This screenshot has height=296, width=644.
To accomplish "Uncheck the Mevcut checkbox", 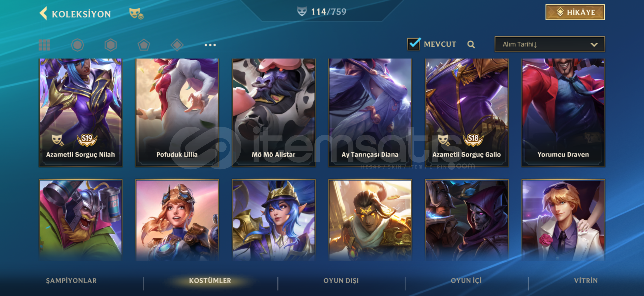I will point(414,44).
